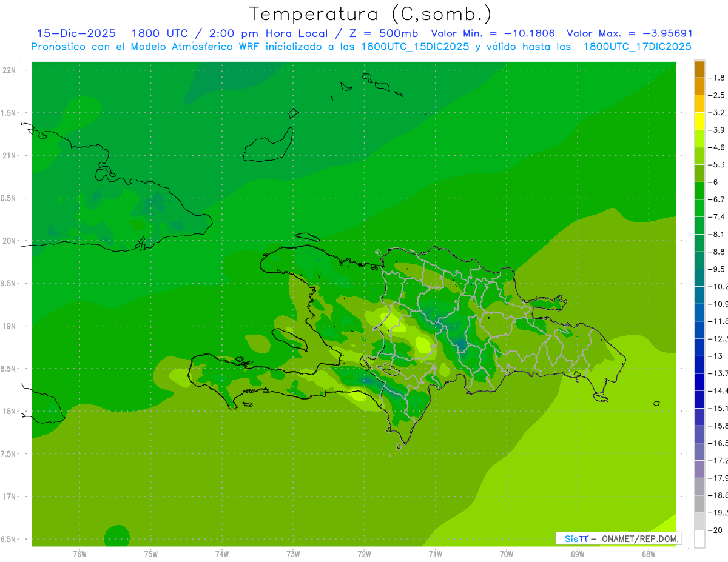Click the dark orange swatch above -1.8
The width and height of the screenshot is (728, 562).
(x=699, y=69)
